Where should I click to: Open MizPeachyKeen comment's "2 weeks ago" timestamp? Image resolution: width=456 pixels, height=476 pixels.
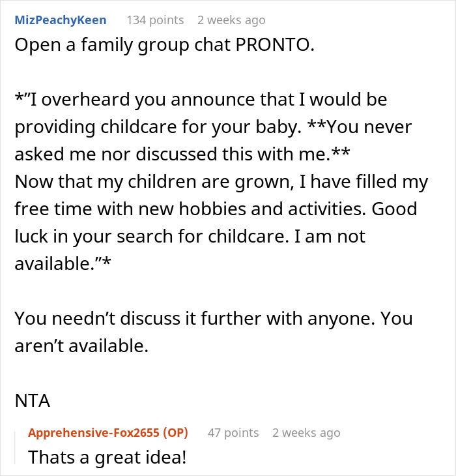[x=231, y=20]
